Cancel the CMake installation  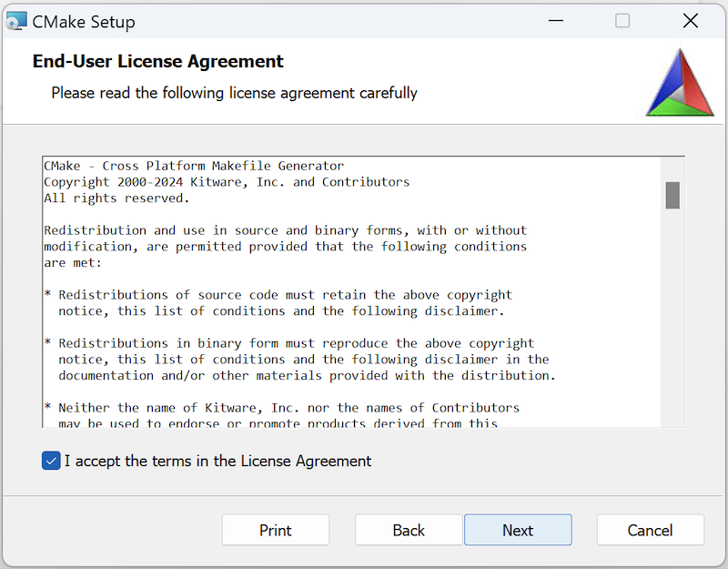650,530
